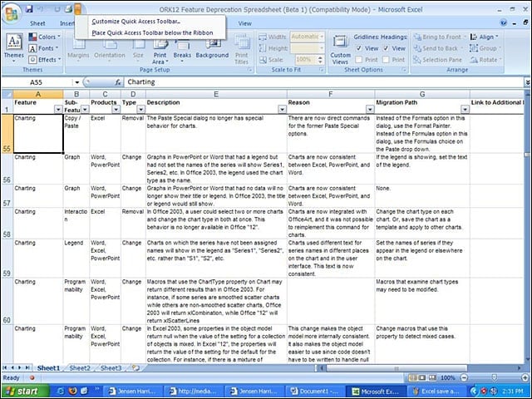
Task: Open the Margins menu
Action: (x=78, y=50)
